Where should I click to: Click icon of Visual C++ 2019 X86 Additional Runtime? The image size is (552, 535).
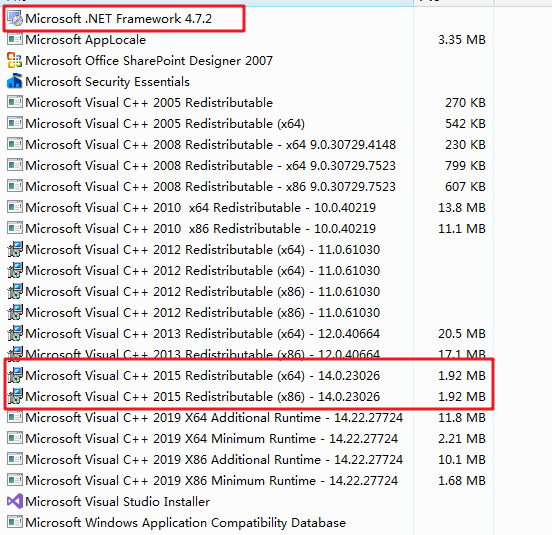[x=15, y=459]
